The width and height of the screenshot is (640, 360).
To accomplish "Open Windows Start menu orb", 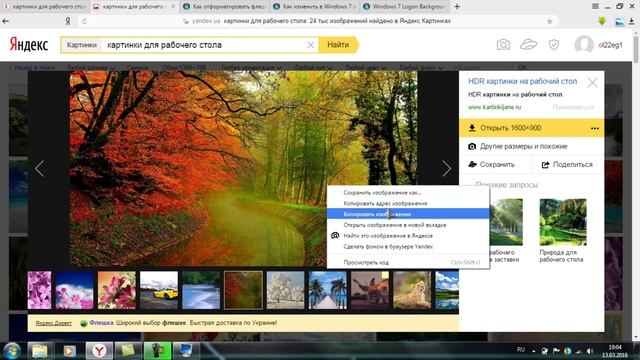I will click(12, 351).
